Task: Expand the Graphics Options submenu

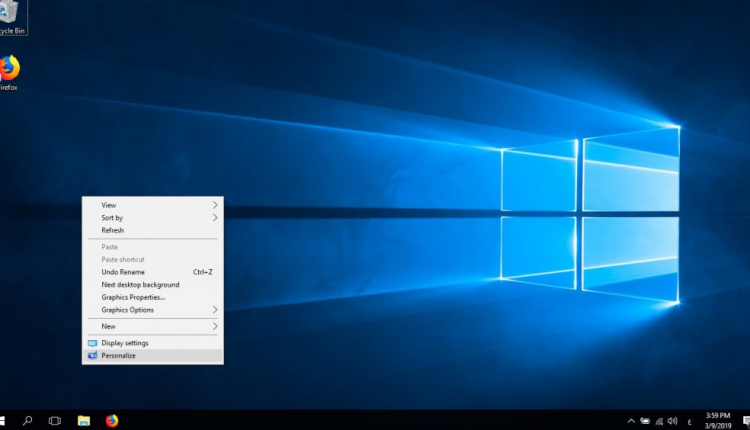Action: [x=152, y=310]
